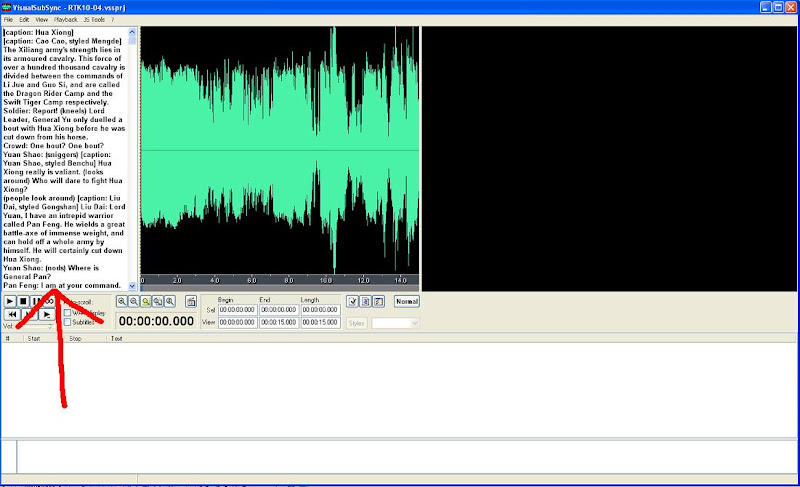Click the Sel Begin time field
The image size is (800, 487).
pyautogui.click(x=238, y=310)
